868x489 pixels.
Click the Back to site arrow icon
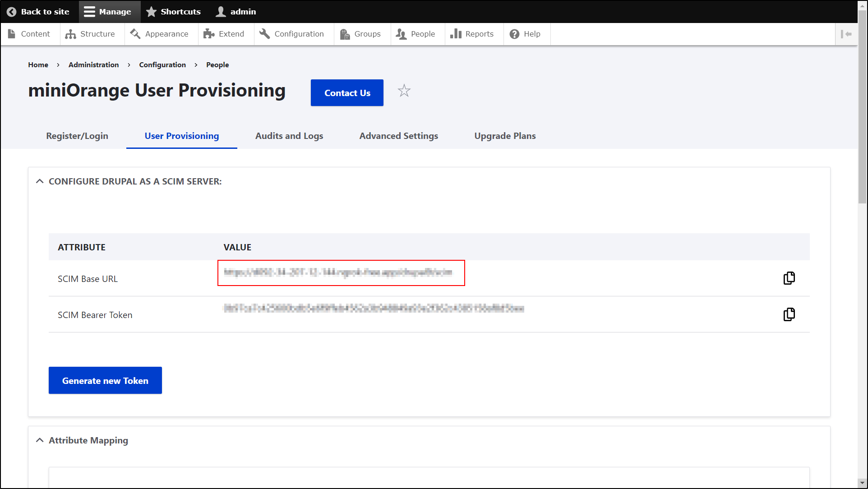click(x=12, y=12)
